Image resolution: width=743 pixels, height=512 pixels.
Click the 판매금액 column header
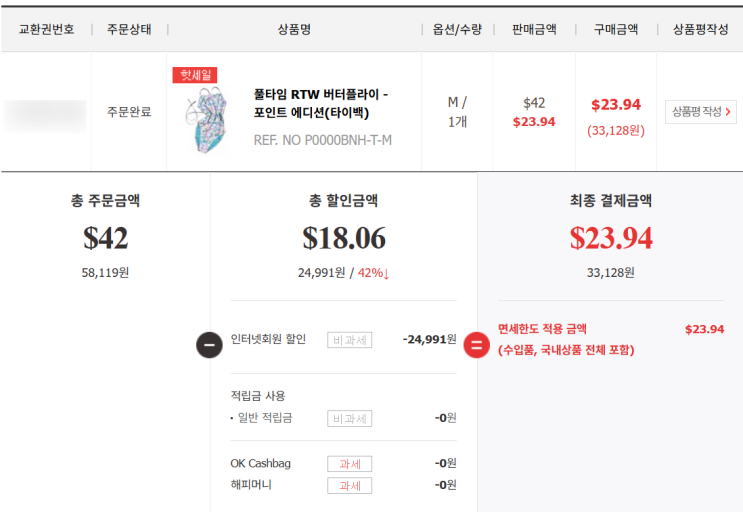click(533, 29)
